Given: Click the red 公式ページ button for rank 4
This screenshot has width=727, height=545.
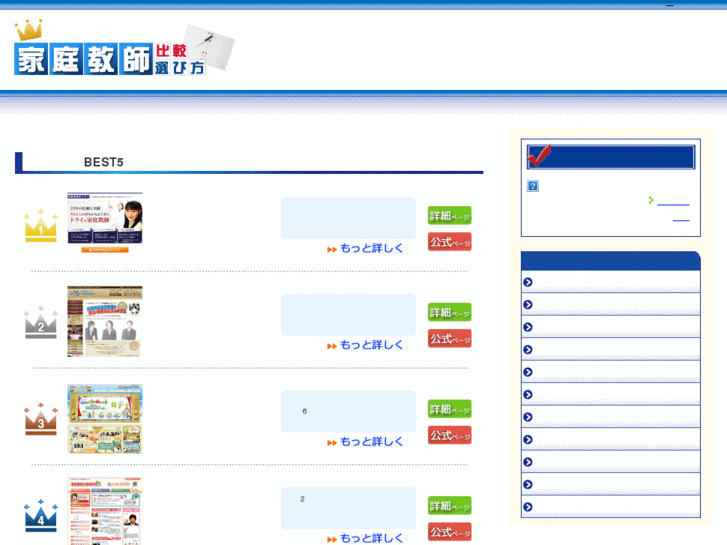Looking at the screenshot, I should pos(449,532).
